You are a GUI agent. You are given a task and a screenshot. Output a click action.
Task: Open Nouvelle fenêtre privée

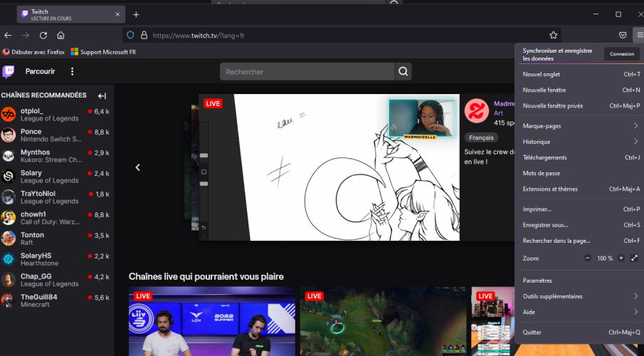pyautogui.click(x=579, y=105)
